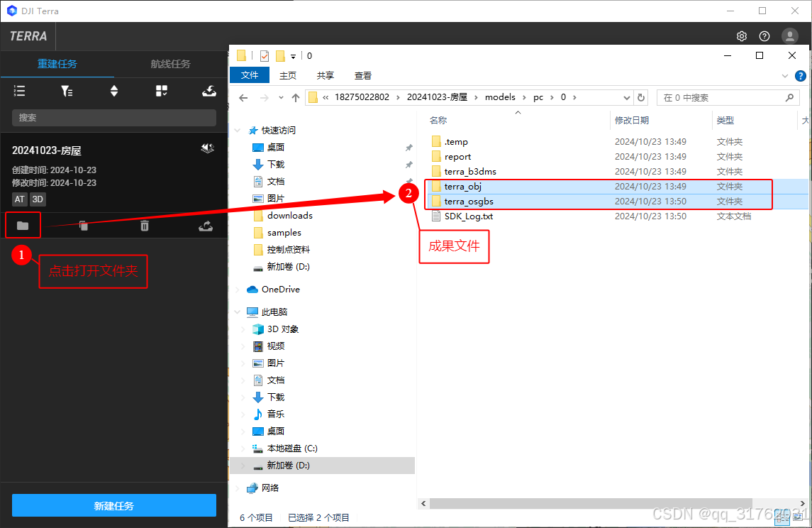The image size is (812, 528).
Task: Expand the ribbon with chevron arrow
Action: [784, 76]
